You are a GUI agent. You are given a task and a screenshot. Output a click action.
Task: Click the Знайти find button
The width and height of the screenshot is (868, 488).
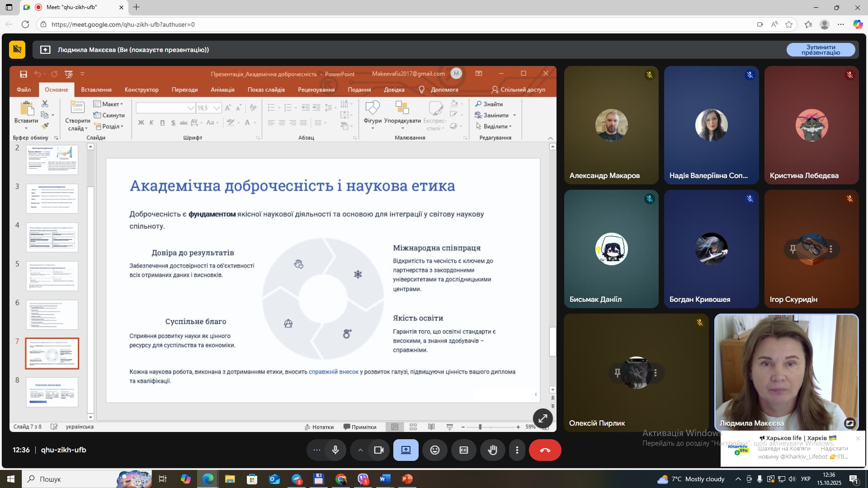(x=489, y=104)
